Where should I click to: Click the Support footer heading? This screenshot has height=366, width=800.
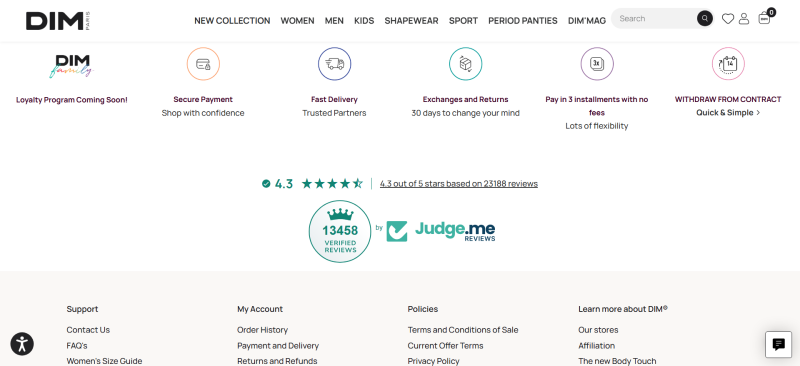[82, 309]
